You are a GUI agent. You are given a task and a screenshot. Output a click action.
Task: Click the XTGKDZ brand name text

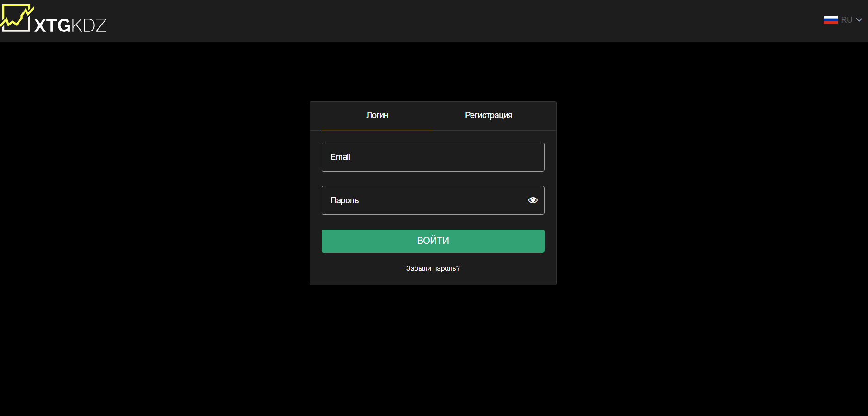70,25
